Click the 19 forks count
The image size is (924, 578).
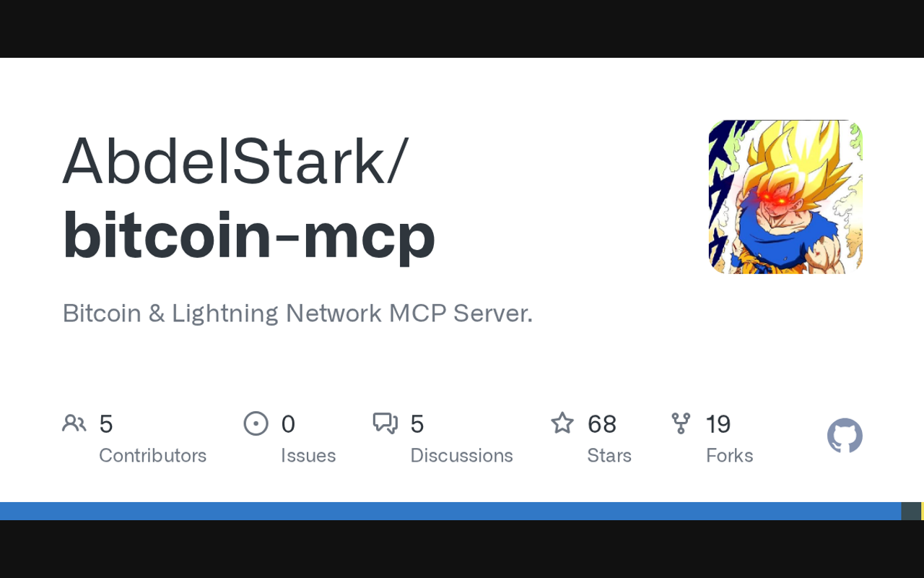coord(718,424)
